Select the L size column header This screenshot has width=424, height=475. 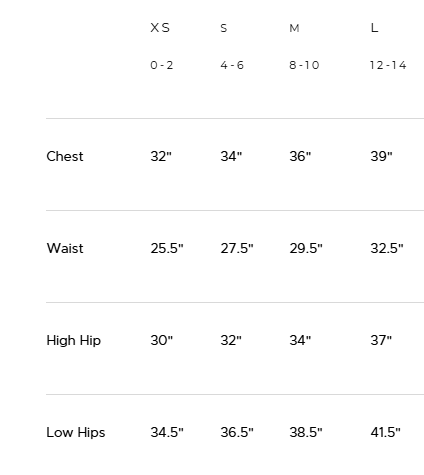pos(374,28)
